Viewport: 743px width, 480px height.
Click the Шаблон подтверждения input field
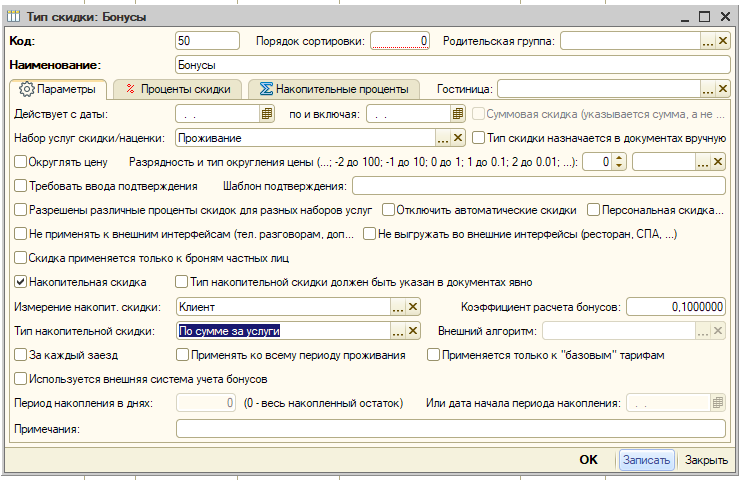[x=539, y=186]
